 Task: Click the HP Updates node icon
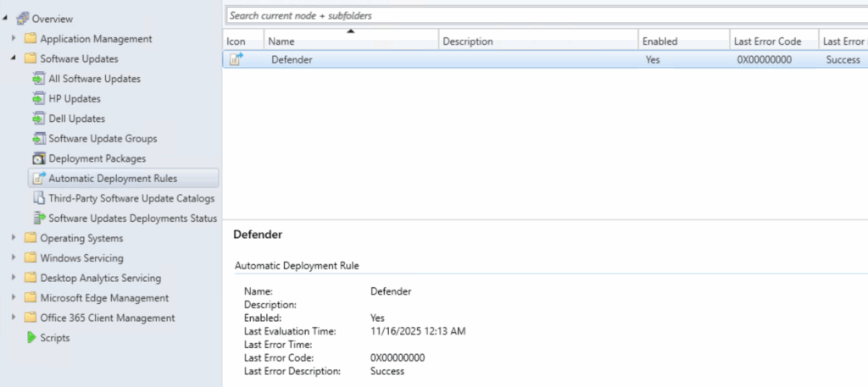38,98
